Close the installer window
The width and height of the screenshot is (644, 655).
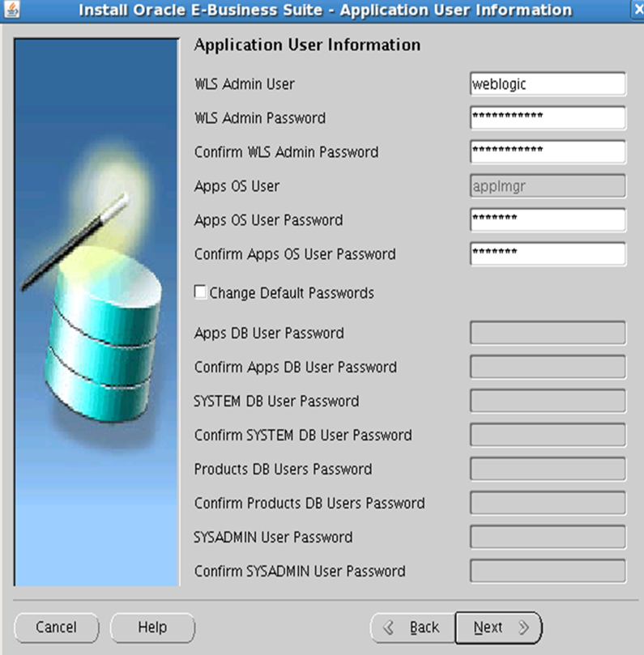[x=638, y=10]
